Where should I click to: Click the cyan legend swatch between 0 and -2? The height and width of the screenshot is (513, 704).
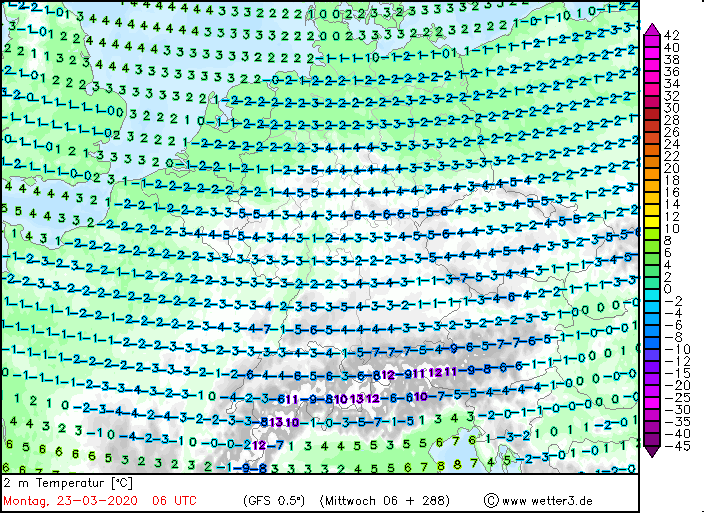point(652,295)
